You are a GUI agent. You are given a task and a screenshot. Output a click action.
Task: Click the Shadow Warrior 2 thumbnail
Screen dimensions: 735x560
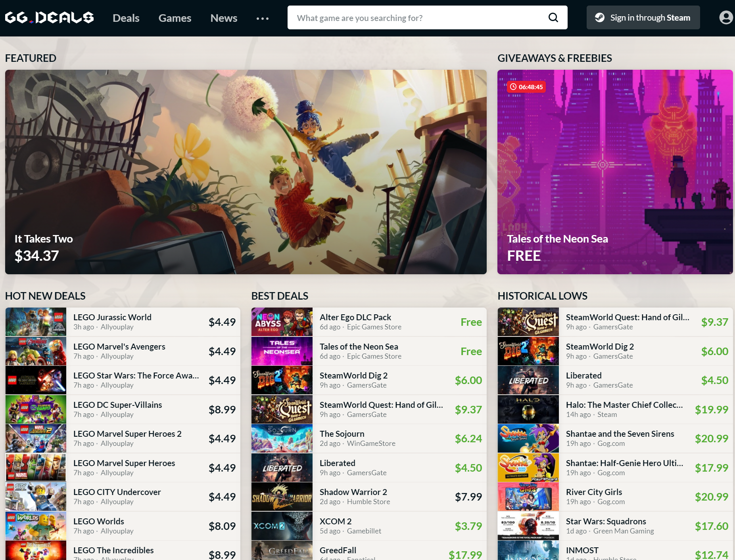click(282, 497)
